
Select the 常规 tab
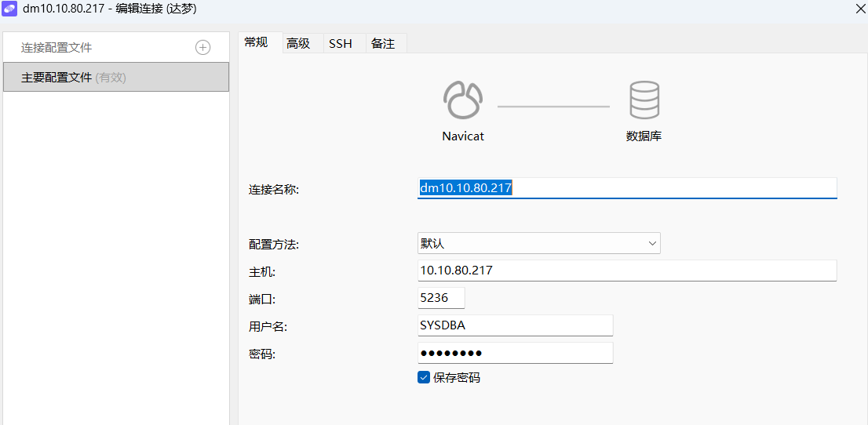pyautogui.click(x=256, y=43)
